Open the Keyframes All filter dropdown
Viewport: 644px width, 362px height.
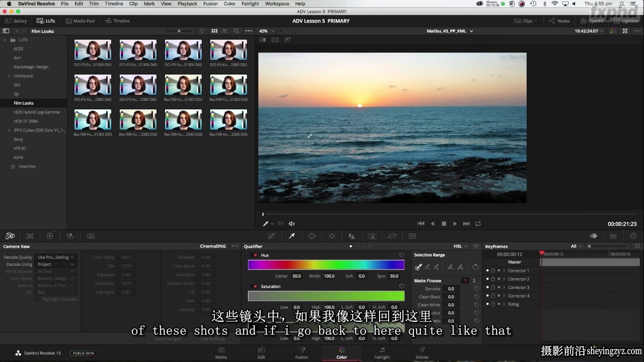tap(577, 246)
